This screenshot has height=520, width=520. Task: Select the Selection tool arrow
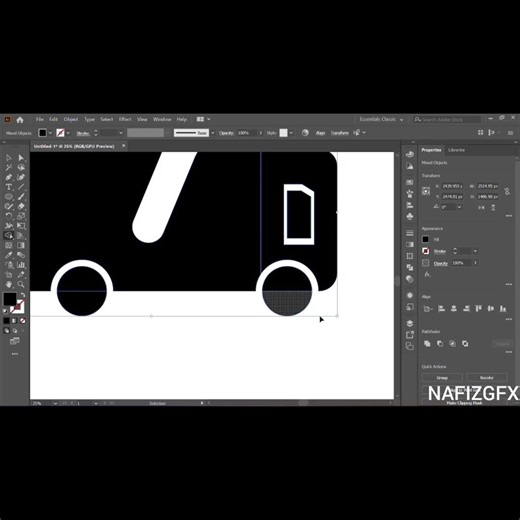click(x=9, y=158)
